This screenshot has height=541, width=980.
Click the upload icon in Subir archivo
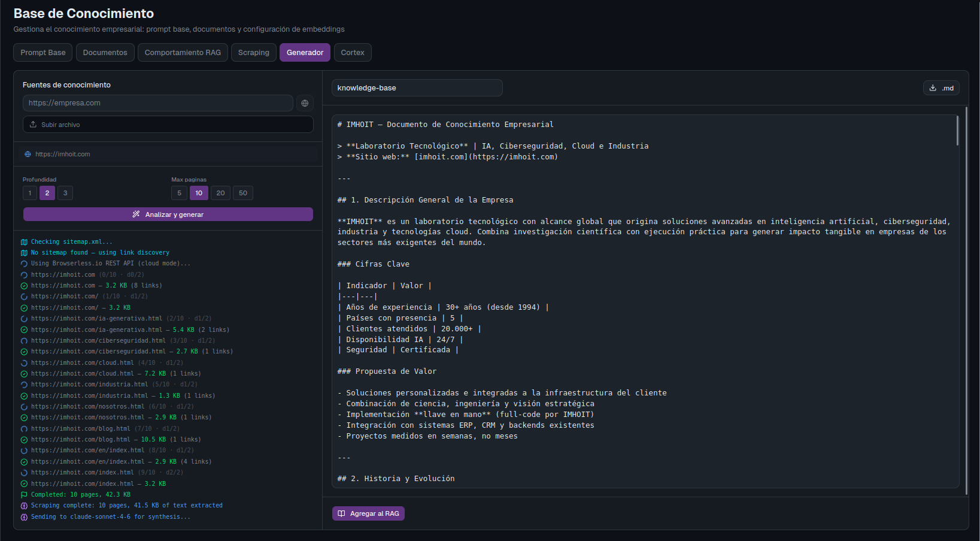coord(33,125)
